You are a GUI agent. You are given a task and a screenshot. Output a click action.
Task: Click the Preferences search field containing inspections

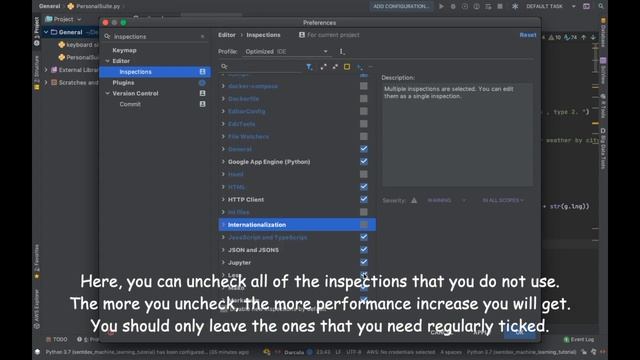(155, 37)
